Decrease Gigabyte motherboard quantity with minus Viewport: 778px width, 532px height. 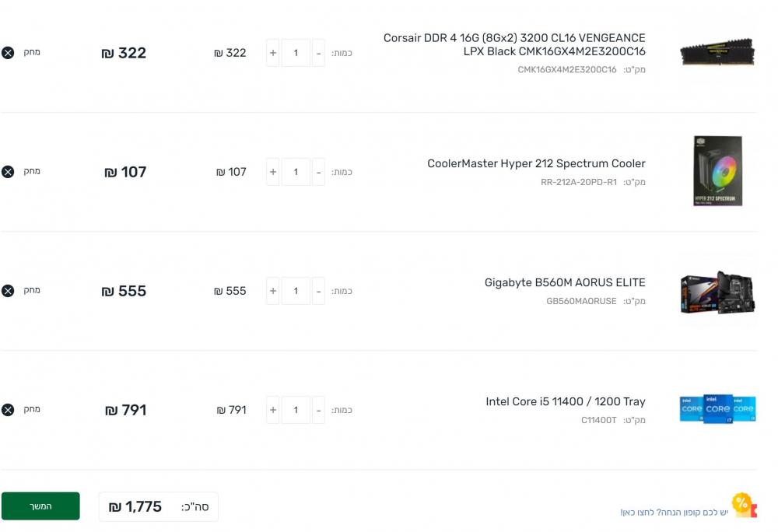[x=318, y=291]
